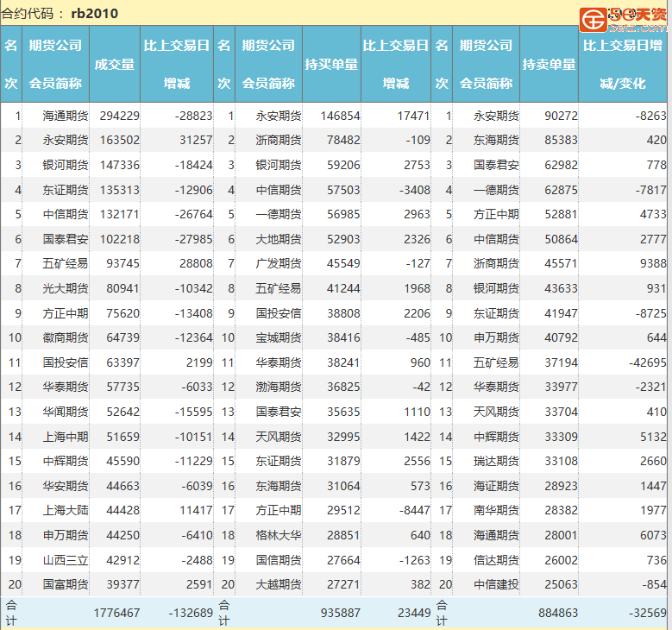The height and width of the screenshot is (630, 672).
Task: Click long position change 17471
Action: (x=413, y=116)
